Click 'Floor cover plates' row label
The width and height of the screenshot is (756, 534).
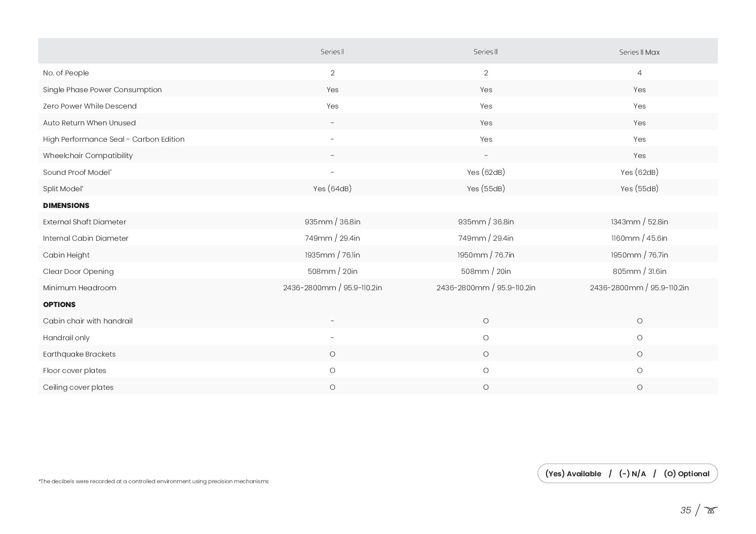[75, 370]
